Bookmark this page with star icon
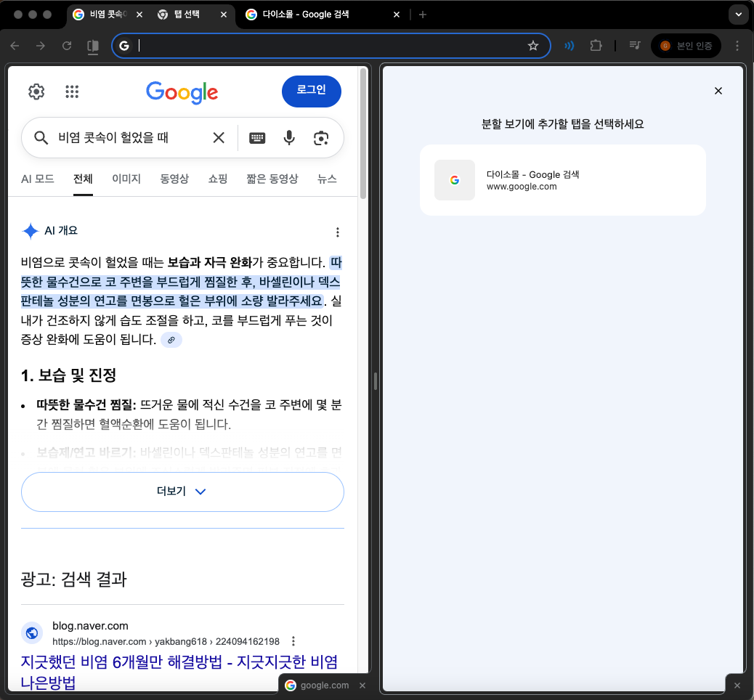The width and height of the screenshot is (754, 700). click(x=533, y=46)
